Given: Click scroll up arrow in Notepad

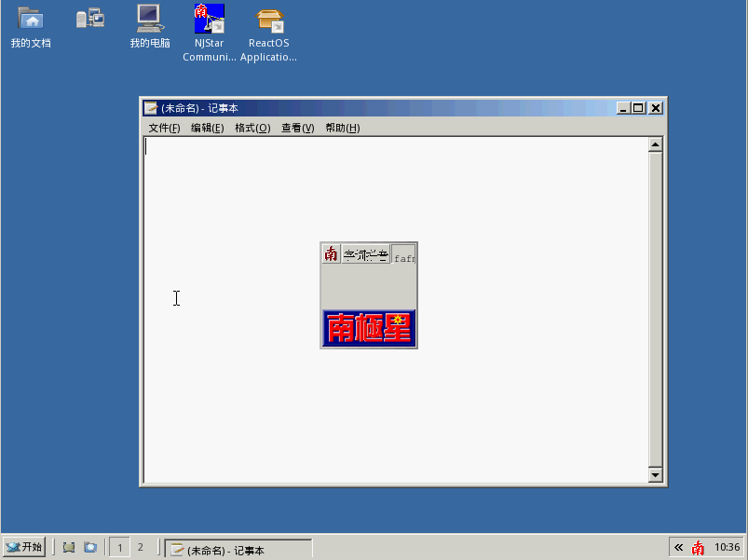Looking at the screenshot, I should point(656,144).
